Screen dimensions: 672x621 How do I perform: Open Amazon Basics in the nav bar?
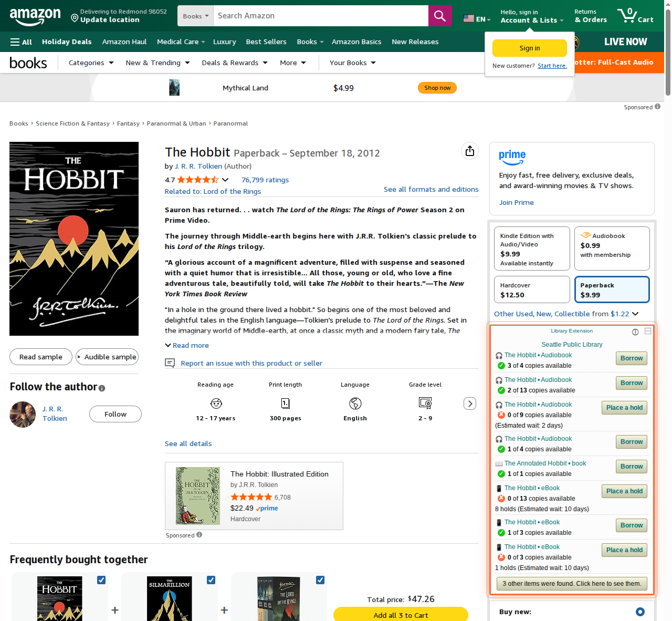click(x=356, y=42)
